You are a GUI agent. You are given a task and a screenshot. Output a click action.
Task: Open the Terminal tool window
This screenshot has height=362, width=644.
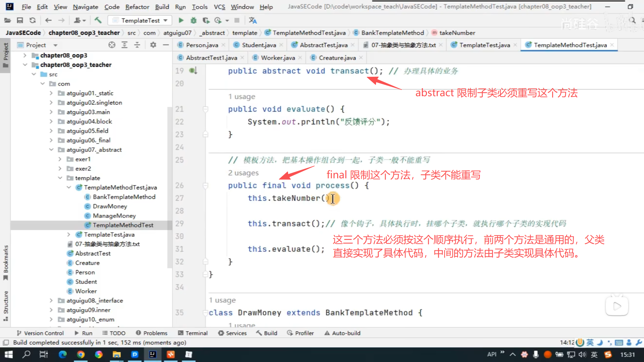(193, 333)
